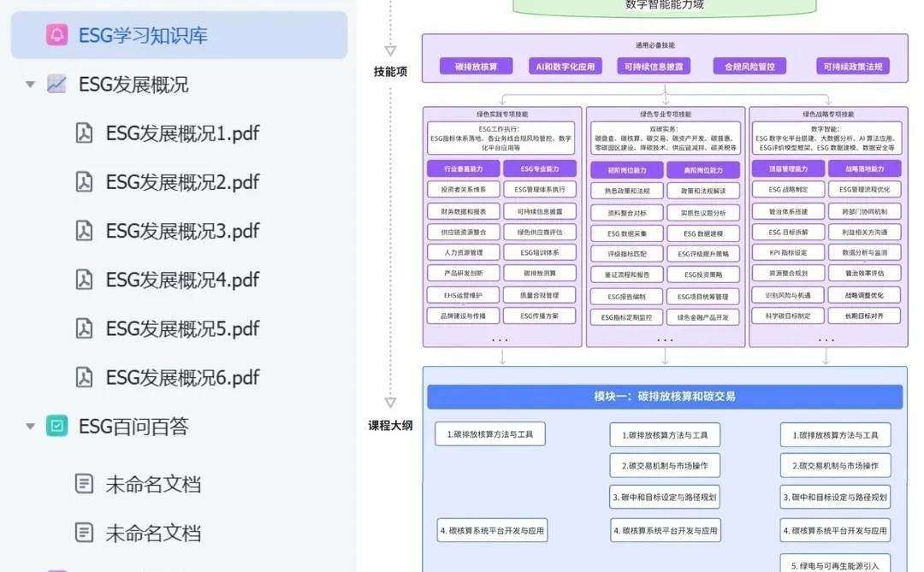This screenshot has height=572, width=924.
Task: Click the 绿电与可再生能源引入 course item
Action: pos(836,563)
